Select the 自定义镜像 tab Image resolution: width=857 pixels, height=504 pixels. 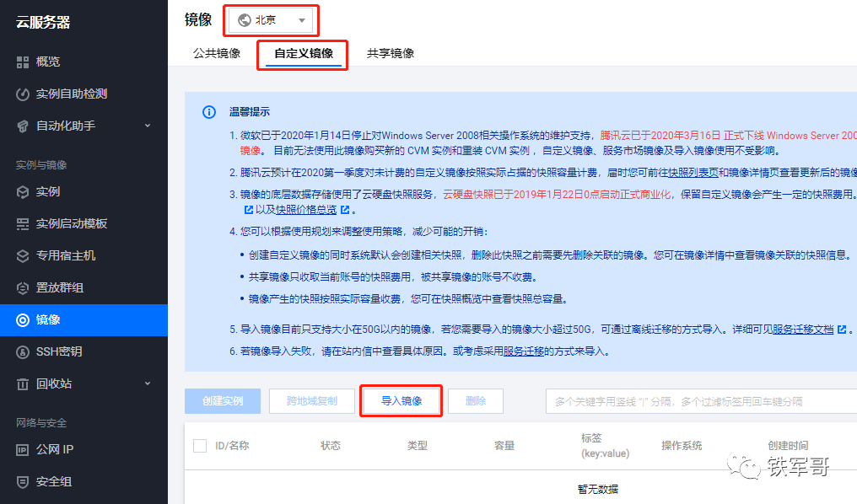304,53
